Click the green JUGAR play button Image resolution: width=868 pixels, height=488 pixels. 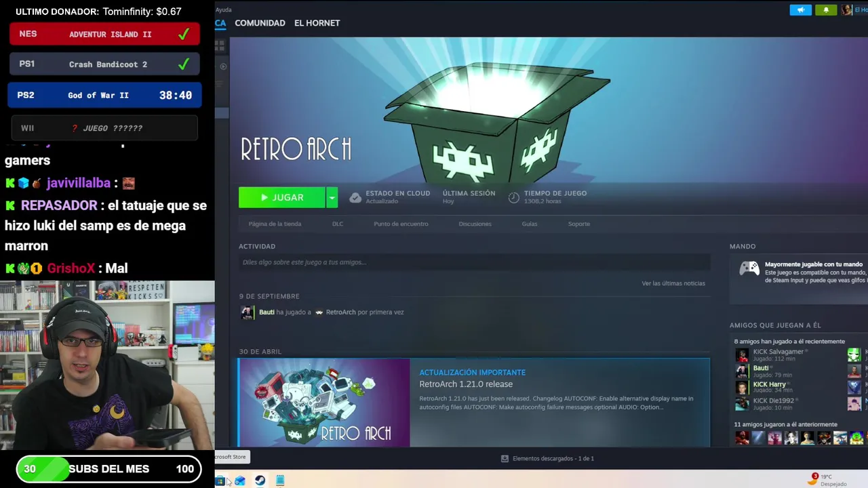tap(282, 197)
